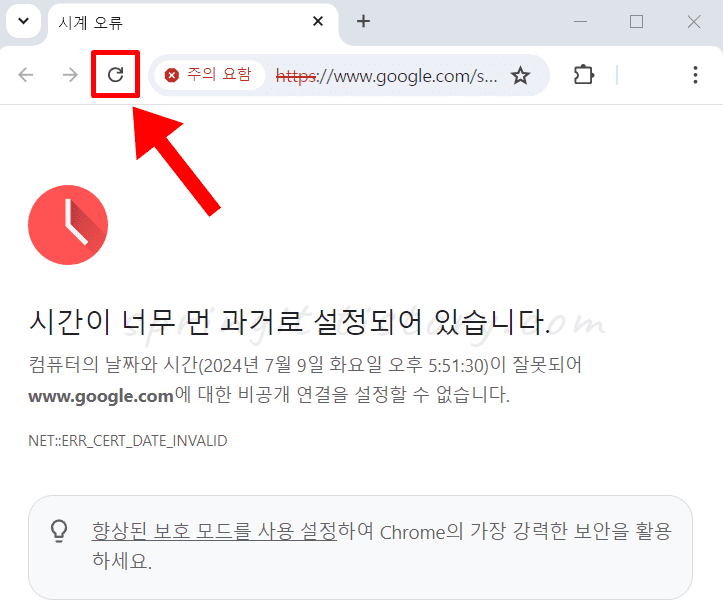The width and height of the screenshot is (723, 611).
Task: Maximize the Chrome window
Action: point(636,22)
